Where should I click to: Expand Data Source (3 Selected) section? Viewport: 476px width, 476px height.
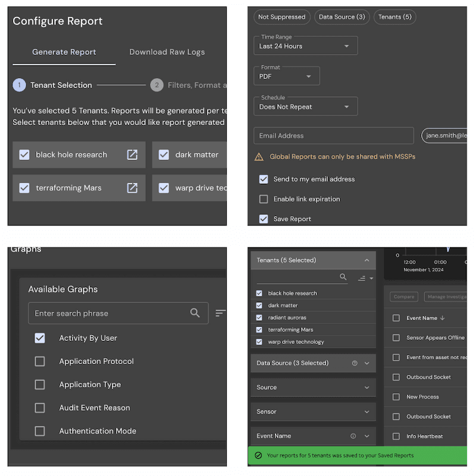(314, 363)
